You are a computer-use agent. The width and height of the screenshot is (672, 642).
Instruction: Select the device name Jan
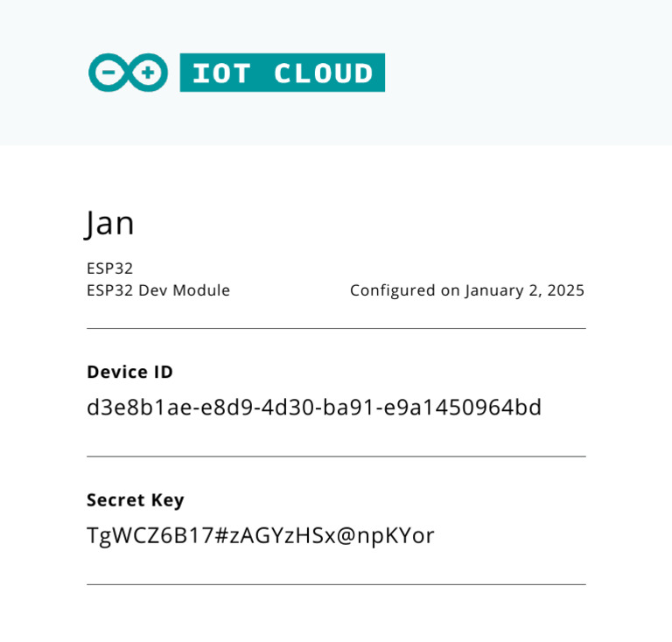(110, 223)
